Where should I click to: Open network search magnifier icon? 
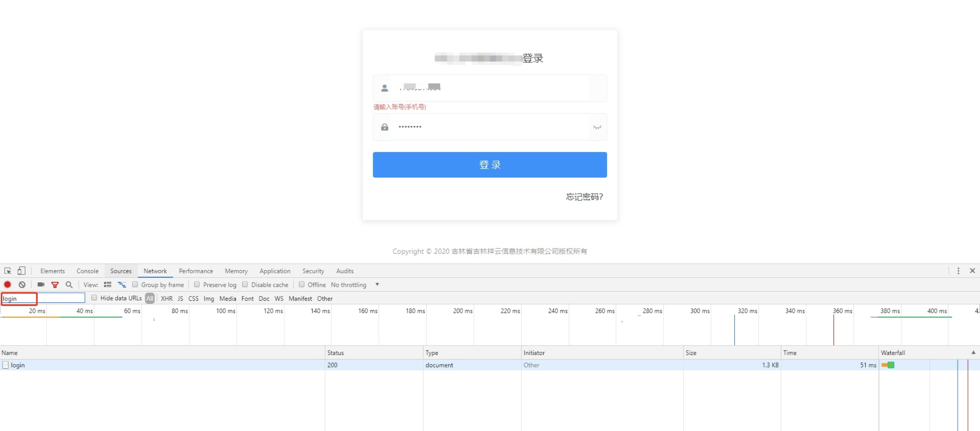[69, 285]
